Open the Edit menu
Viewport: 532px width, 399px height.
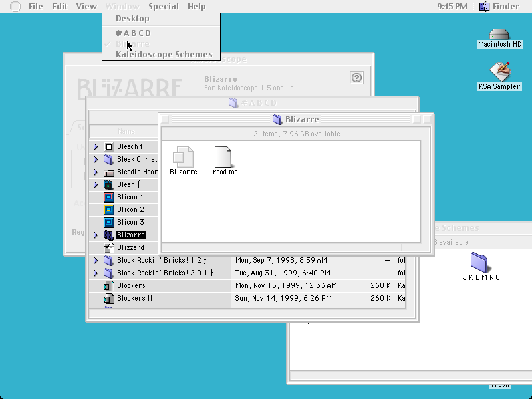pyautogui.click(x=60, y=7)
